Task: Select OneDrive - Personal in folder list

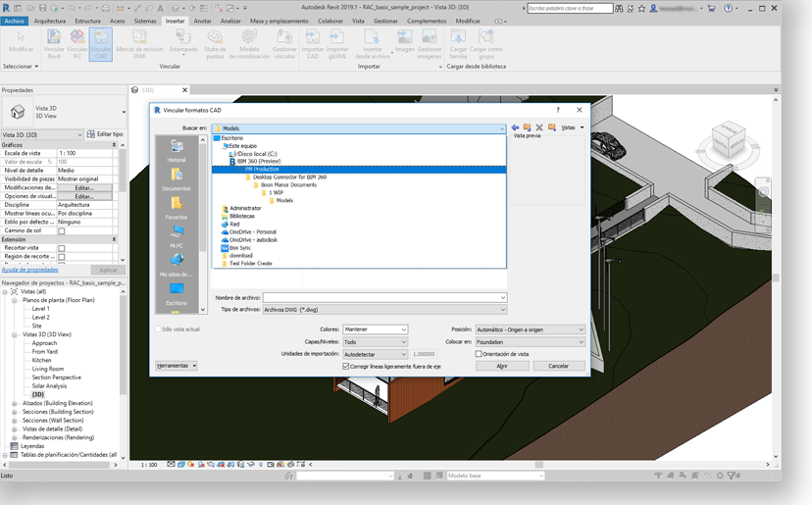Action: pos(253,232)
